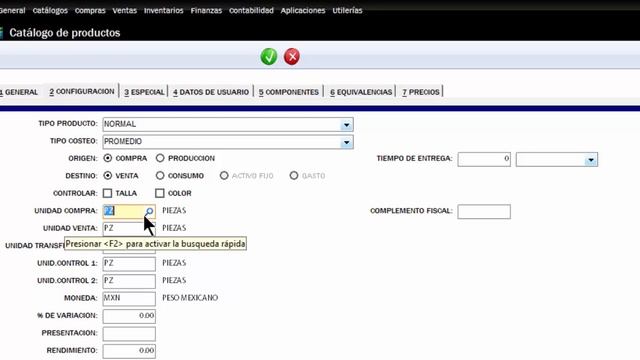Viewport: 640px width, 360px height.
Task: Select the GASTO radio option
Action: click(x=294, y=176)
